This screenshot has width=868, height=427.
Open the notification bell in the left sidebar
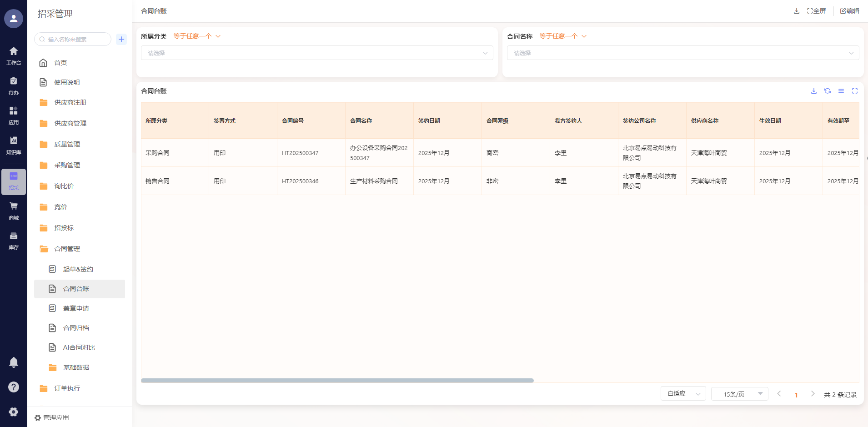pyautogui.click(x=14, y=362)
